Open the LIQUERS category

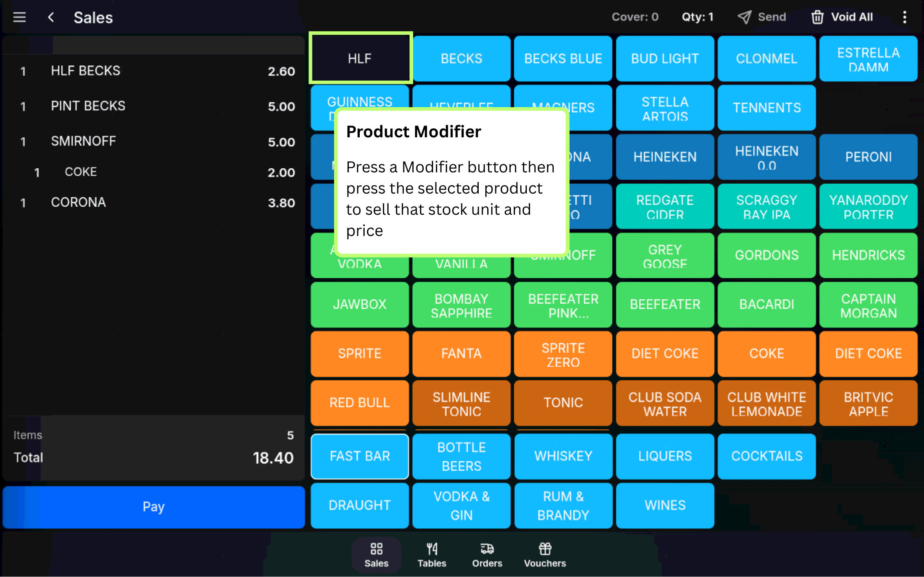point(665,456)
